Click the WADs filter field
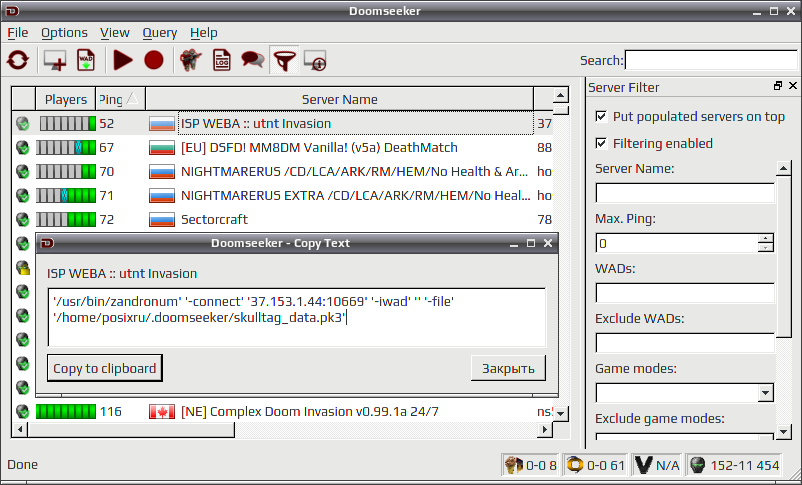Viewport: 802px width, 485px height. click(x=685, y=294)
